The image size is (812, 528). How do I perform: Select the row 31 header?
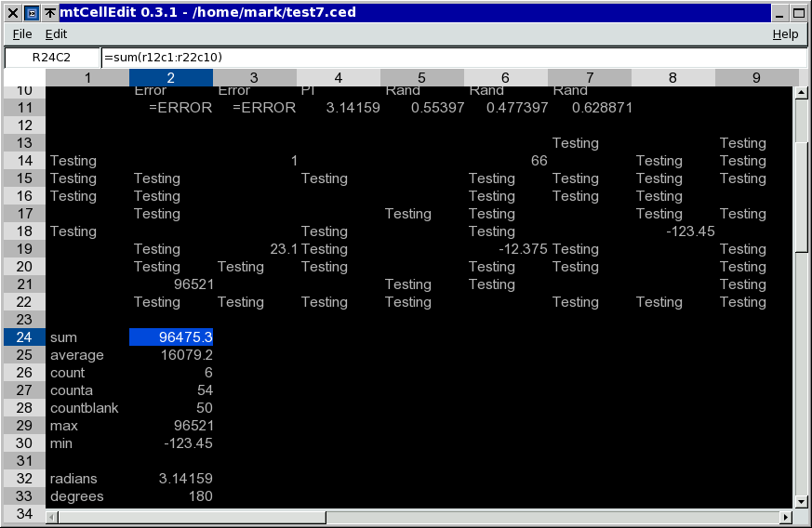[24, 461]
